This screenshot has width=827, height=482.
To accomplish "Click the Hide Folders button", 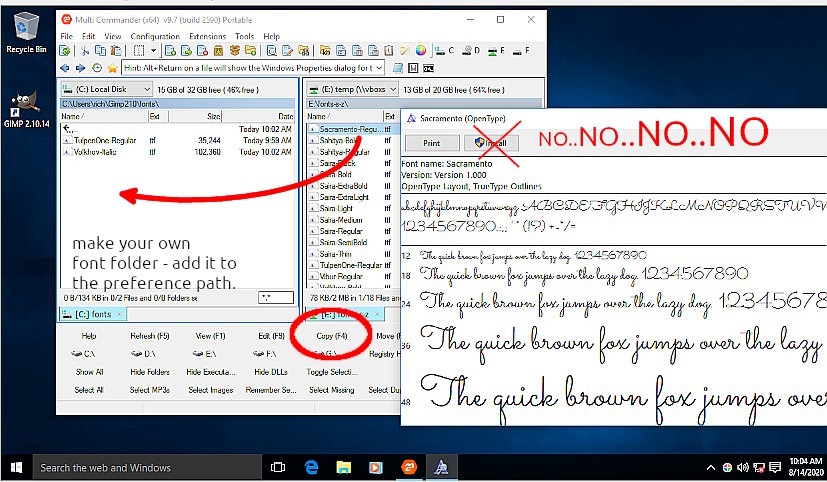I will [150, 372].
